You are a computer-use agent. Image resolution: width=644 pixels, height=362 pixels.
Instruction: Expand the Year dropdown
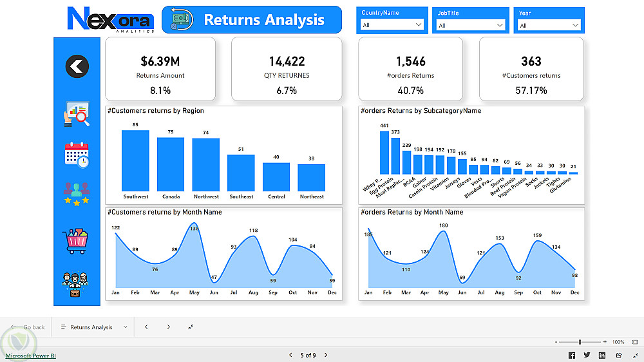(549, 26)
